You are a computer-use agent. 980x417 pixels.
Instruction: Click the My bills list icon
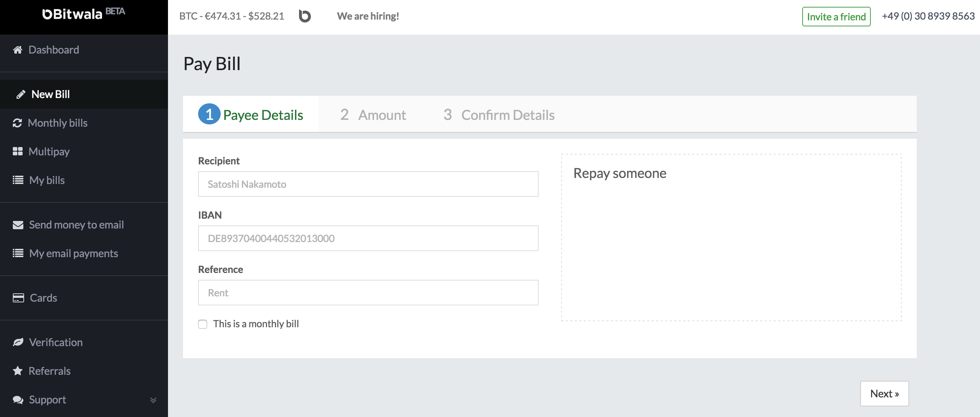pos(17,180)
